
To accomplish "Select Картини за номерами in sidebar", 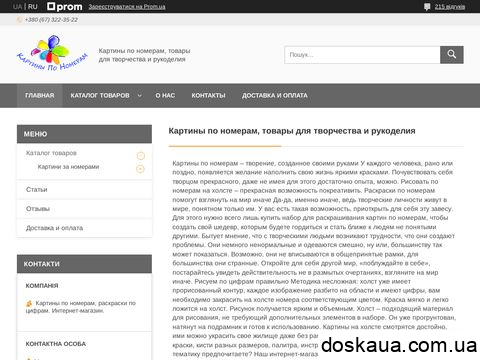I will point(68,167).
